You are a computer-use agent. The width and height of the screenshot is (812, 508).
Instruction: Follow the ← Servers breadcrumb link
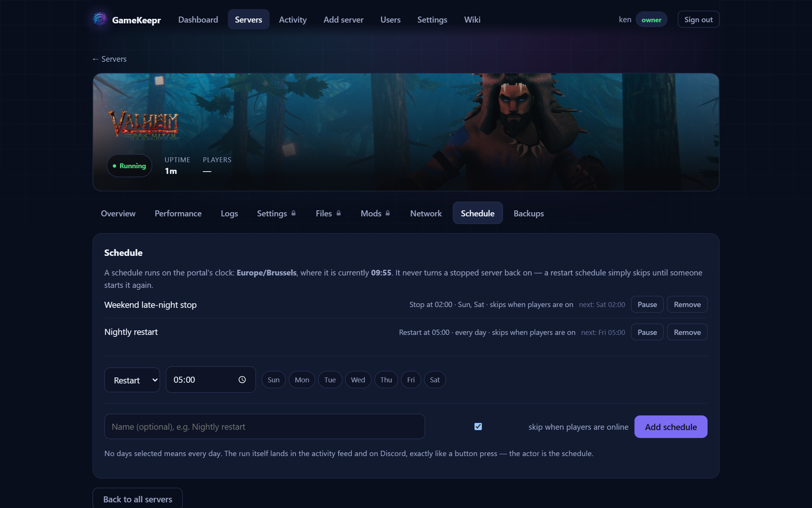[109, 59]
